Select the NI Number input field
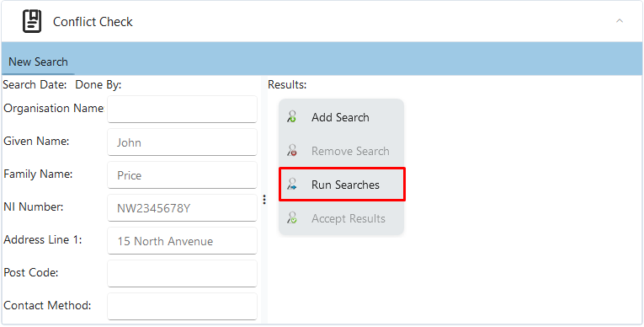Image resolution: width=644 pixels, height=327 pixels. tap(183, 207)
